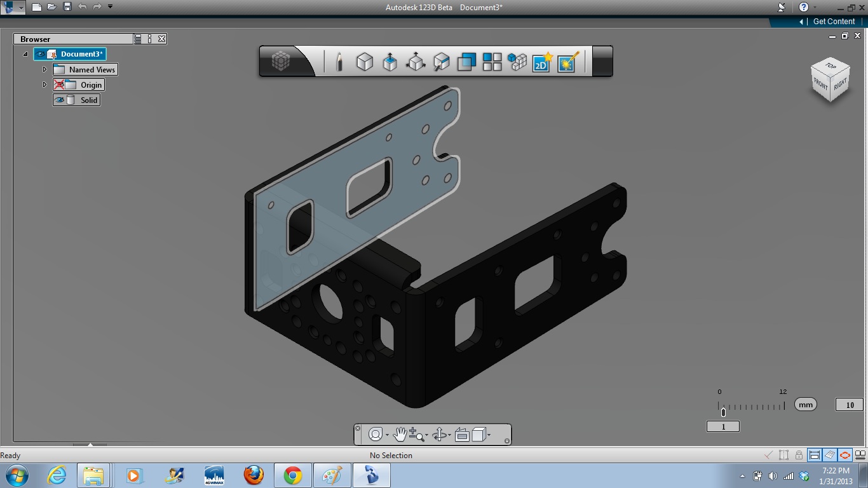
Task: Select the Zoom magnifier tool
Action: point(416,435)
